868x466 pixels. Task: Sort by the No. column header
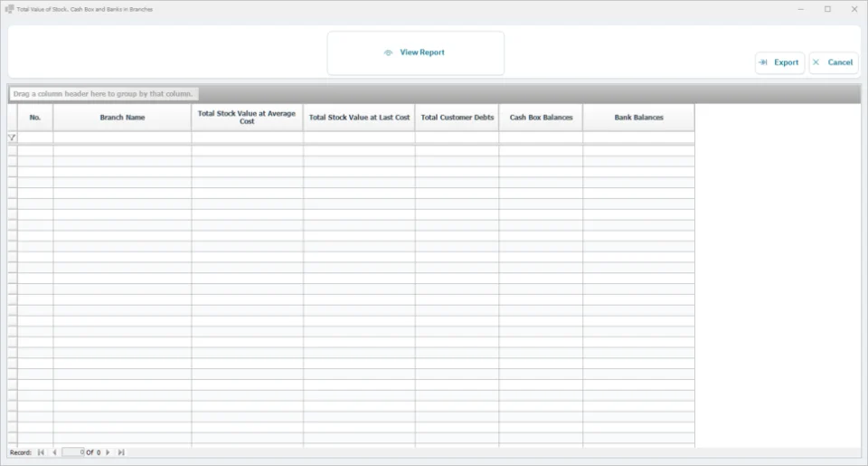pyautogui.click(x=35, y=118)
